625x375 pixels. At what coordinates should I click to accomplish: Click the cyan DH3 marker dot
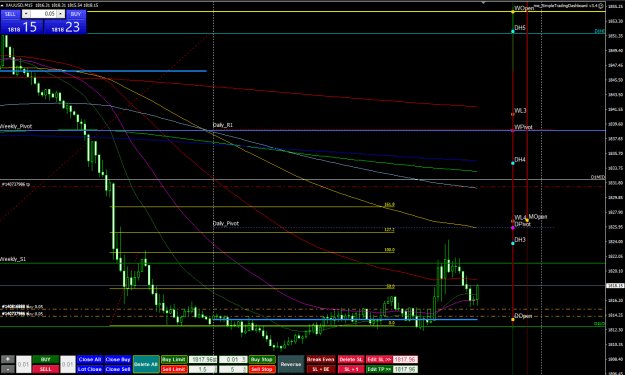tap(513, 243)
